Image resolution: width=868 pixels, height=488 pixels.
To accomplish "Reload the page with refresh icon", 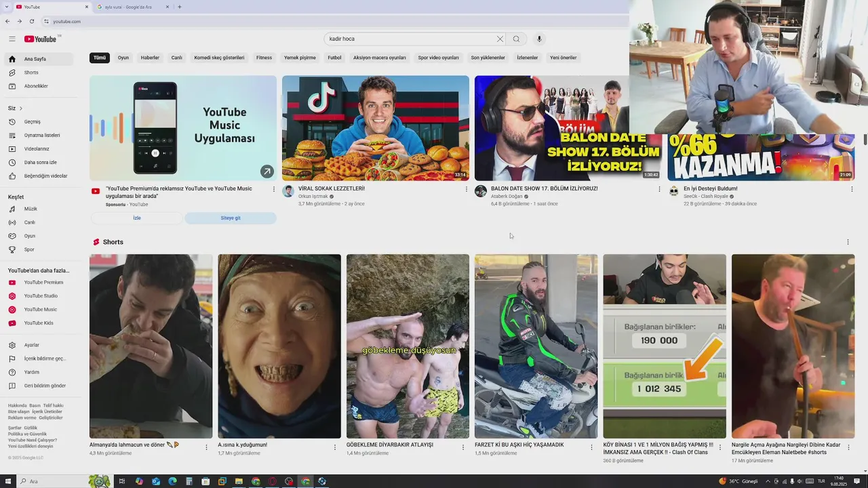I will (x=31, y=21).
